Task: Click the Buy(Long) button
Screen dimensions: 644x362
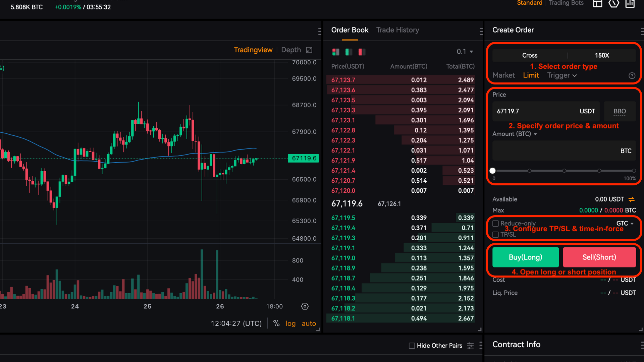Action: pyautogui.click(x=525, y=257)
